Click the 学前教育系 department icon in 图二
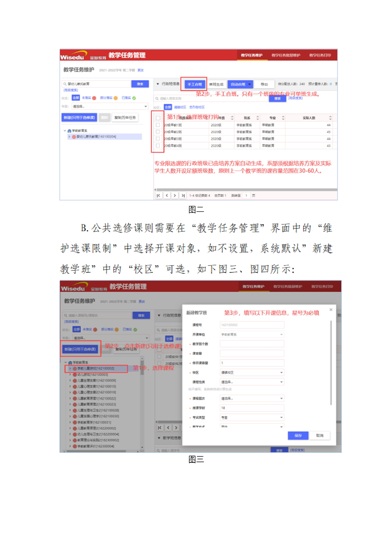This screenshot has height=555, width=392. point(69,131)
